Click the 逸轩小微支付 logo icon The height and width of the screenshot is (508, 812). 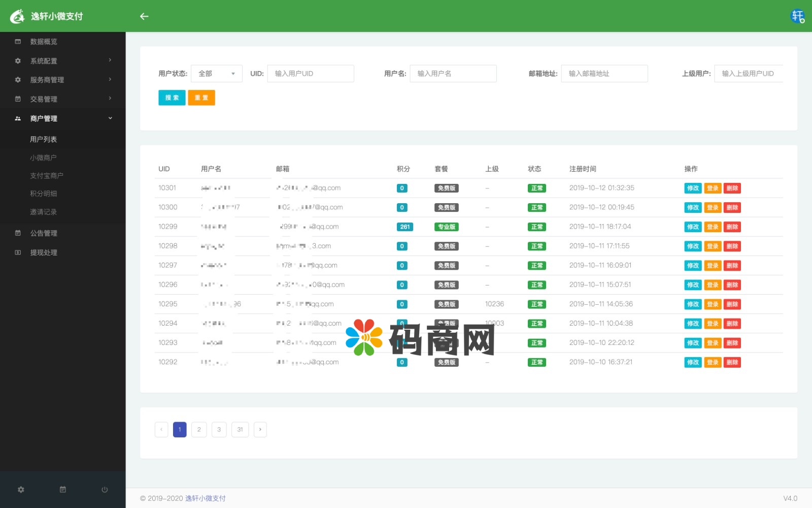pos(17,16)
